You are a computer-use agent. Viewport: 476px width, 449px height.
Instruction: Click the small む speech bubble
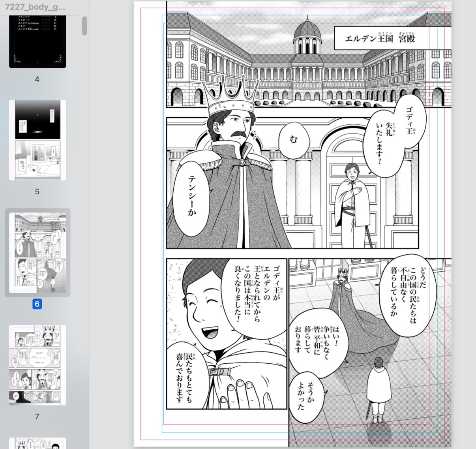point(293,141)
